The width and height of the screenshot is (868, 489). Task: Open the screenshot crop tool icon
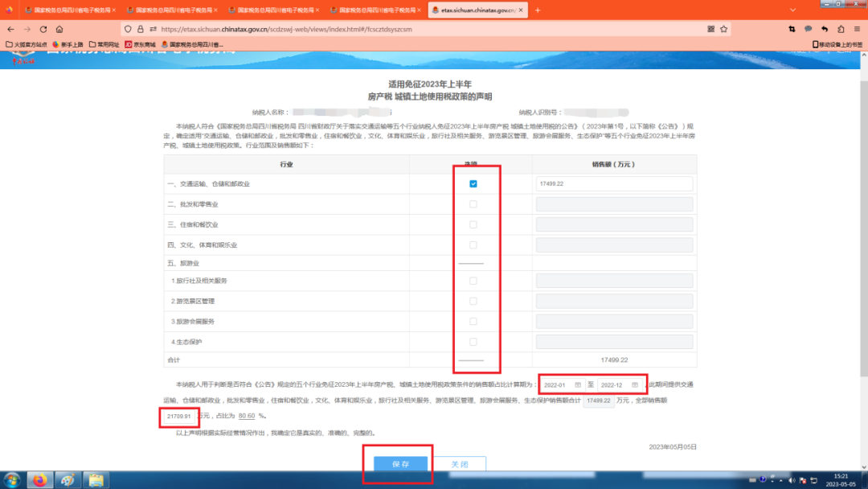click(792, 29)
